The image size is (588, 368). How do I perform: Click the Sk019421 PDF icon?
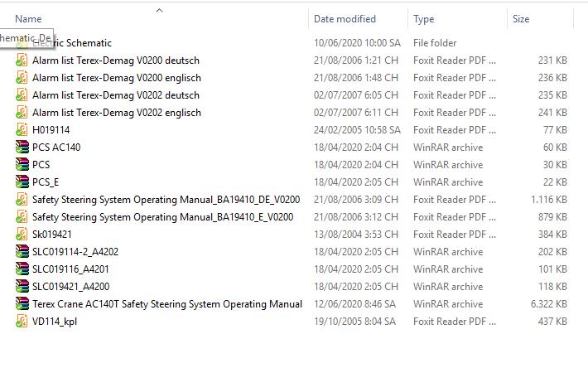pos(22,234)
